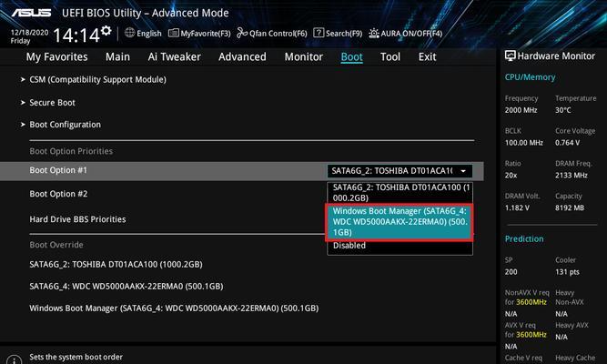Click the Boot Option Priorities heading
Image resolution: width=607 pixels, height=364 pixels.
71,151
